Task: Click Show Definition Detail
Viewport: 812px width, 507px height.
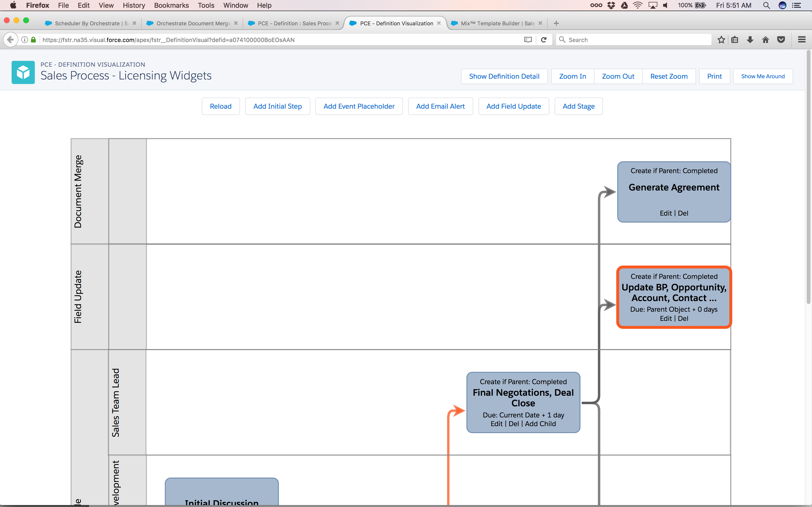Action: pyautogui.click(x=504, y=76)
